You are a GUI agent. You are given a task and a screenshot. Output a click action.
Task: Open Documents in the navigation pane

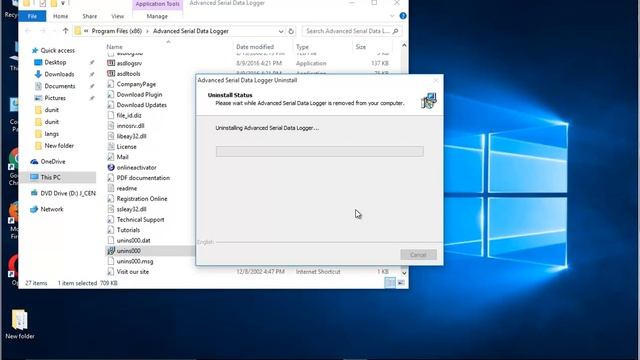[60, 86]
